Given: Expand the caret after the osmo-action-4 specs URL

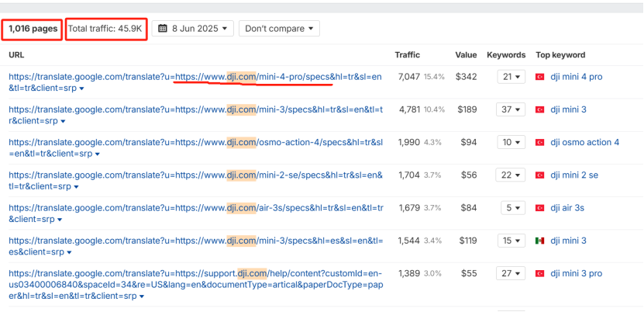Looking at the screenshot, I should [98, 154].
